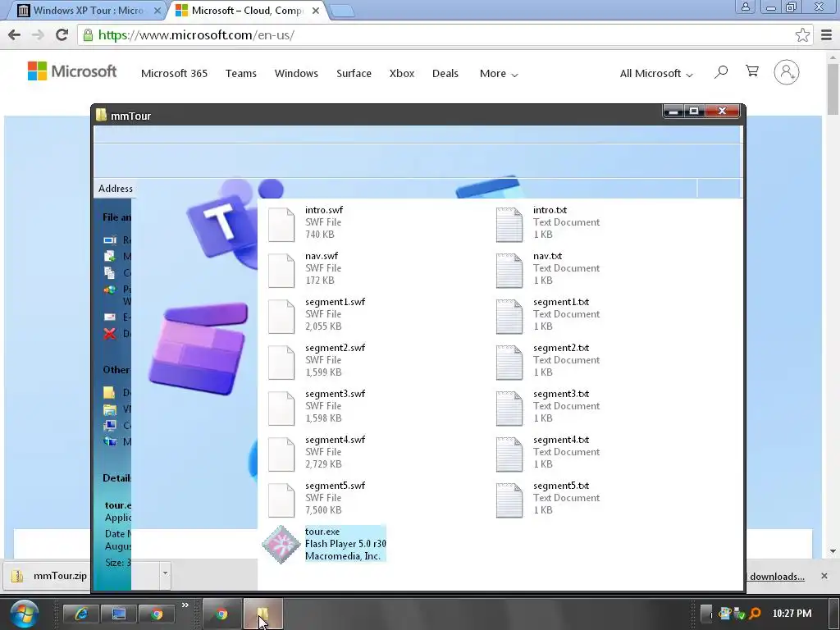Click the orange magnifier tray icon

[x=756, y=614]
